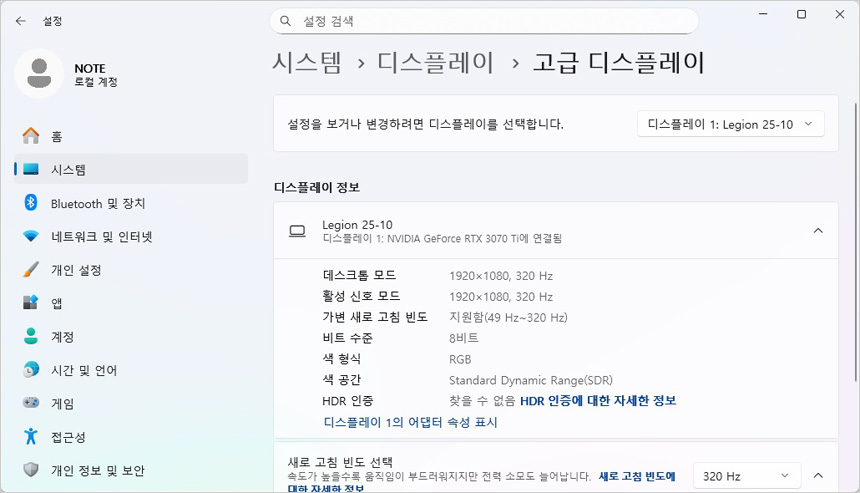860x493 pixels.
Task: Click the 개인 설정 paintbrush icon
Action: coord(31,270)
